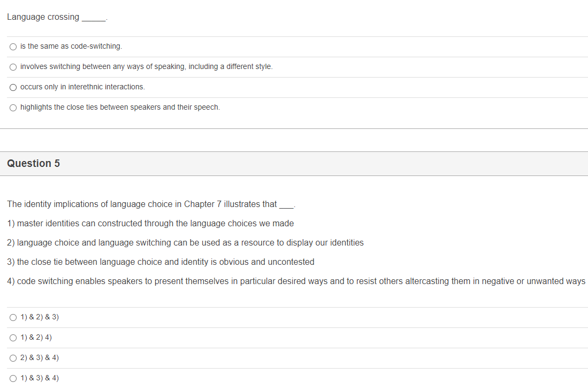Screen dimensions: 588x390
Task: Click statement 4 about code switching and altercasting
Action: 294,281
